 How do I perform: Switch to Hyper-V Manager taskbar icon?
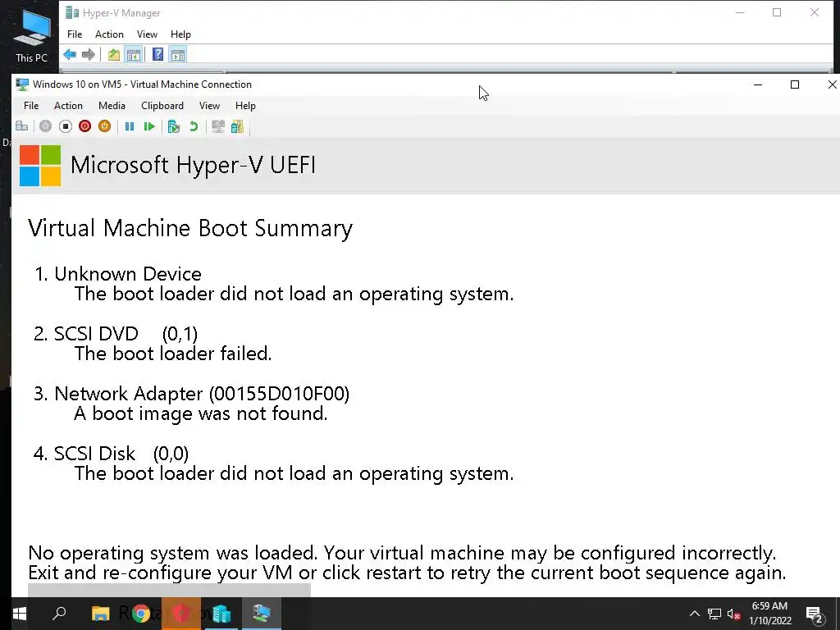pos(221,614)
